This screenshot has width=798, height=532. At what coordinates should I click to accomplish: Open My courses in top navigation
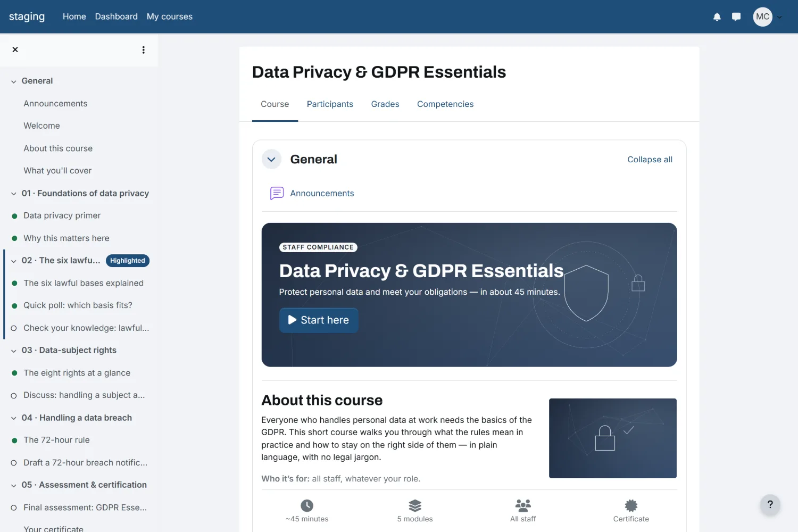tap(170, 16)
